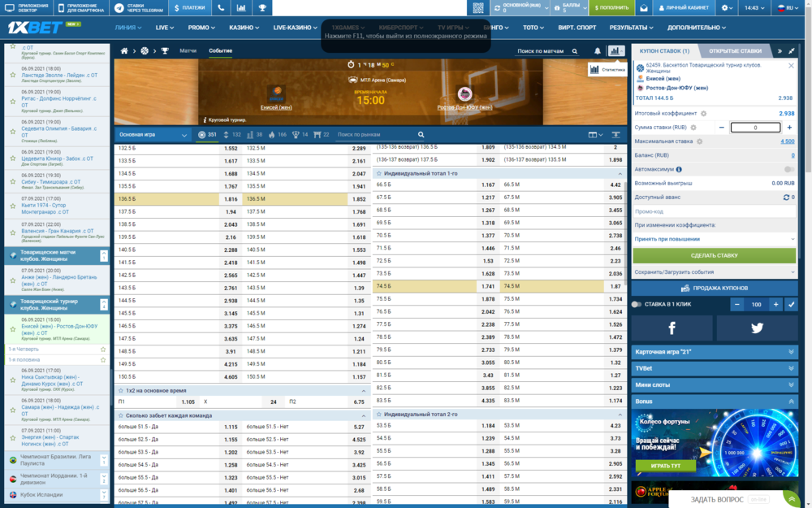Go to ВИРТ. СПОРТ section

coord(577,28)
